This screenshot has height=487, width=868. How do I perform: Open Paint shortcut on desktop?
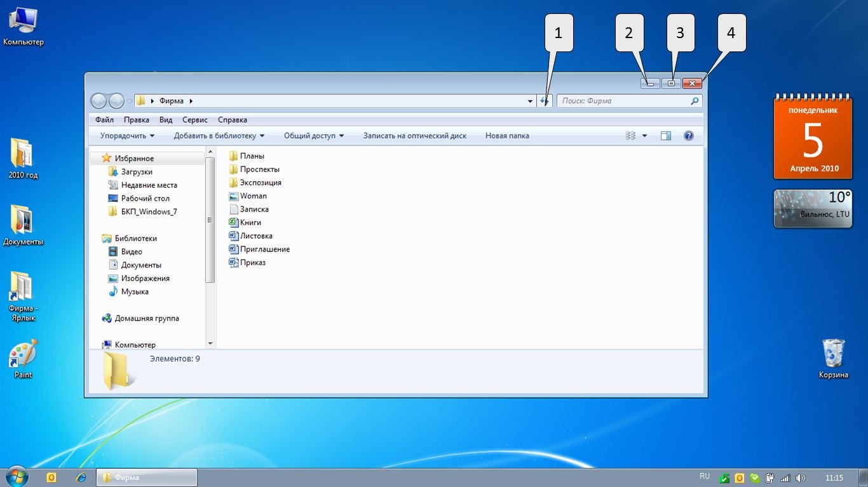coord(24,354)
